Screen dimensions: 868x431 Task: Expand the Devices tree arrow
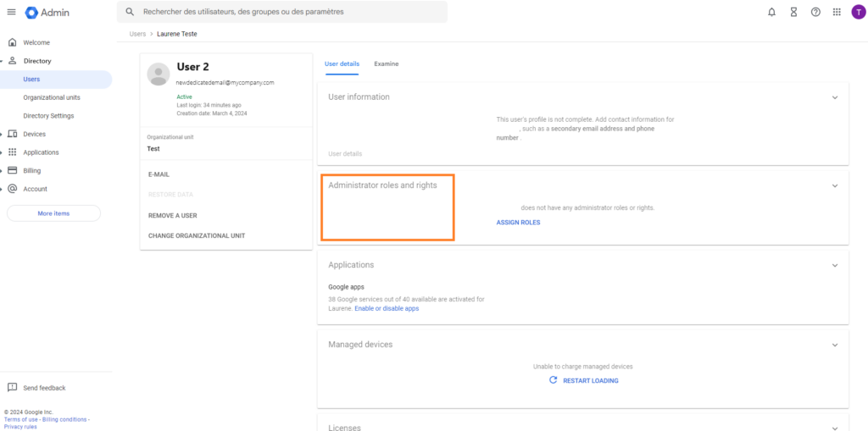pyautogui.click(x=2, y=134)
